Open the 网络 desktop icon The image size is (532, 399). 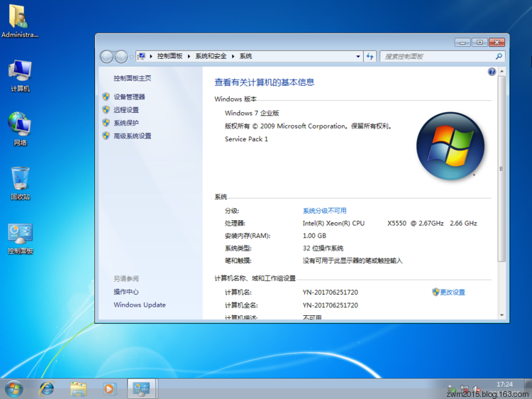tap(20, 129)
